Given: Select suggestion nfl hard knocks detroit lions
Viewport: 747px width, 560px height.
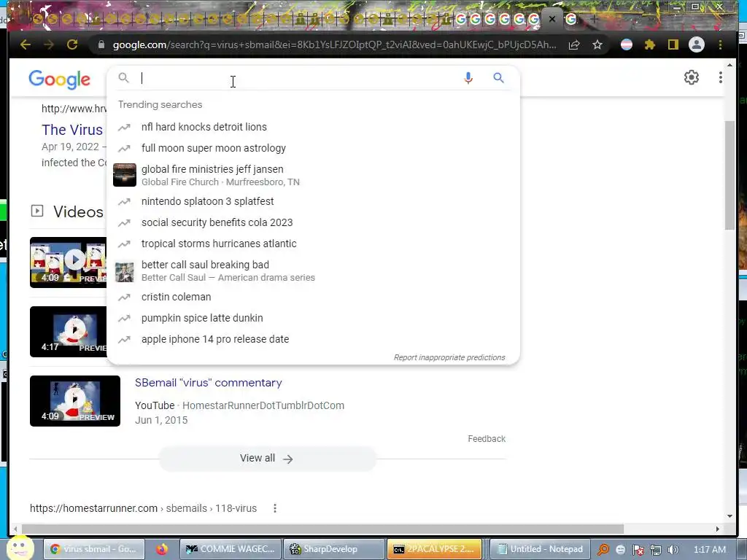Looking at the screenshot, I should (x=204, y=127).
